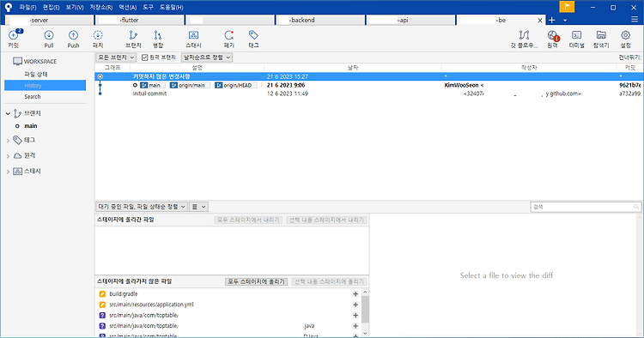
Task: Click the Tag (태그) toolbar icon
Action: click(x=253, y=35)
